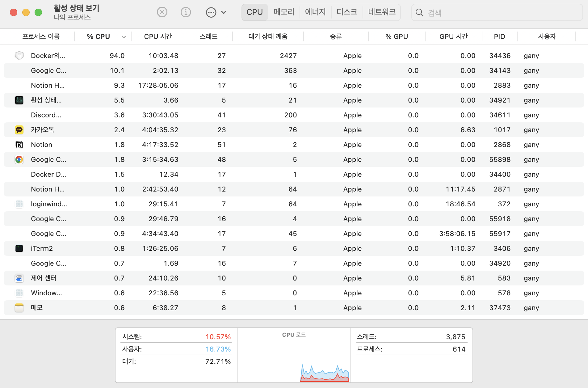The image size is (588, 388).
Task: Click the 프로세스 count 614
Action: 459,349
